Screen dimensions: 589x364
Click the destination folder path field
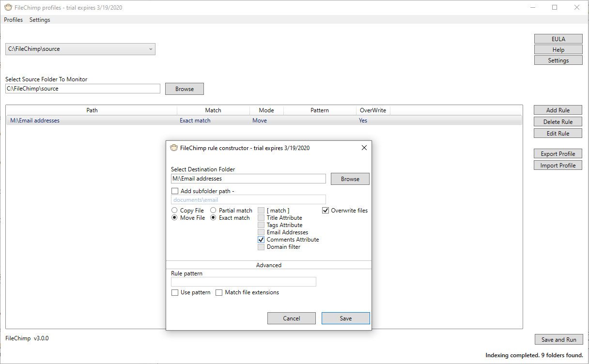click(248, 179)
